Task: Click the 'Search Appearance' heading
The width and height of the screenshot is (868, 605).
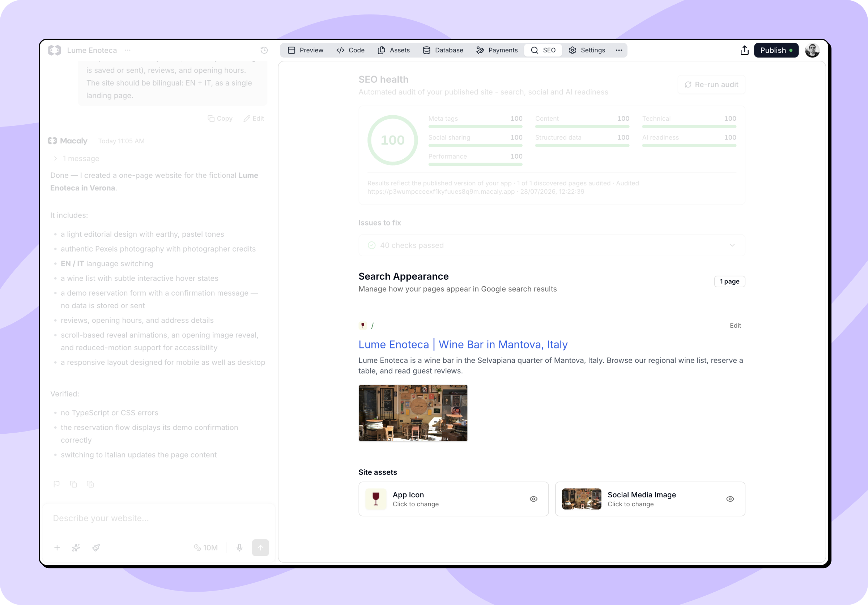Action: tap(403, 276)
